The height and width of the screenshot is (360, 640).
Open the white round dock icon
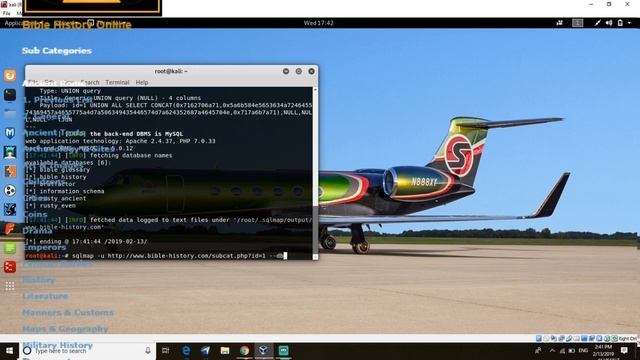10,191
